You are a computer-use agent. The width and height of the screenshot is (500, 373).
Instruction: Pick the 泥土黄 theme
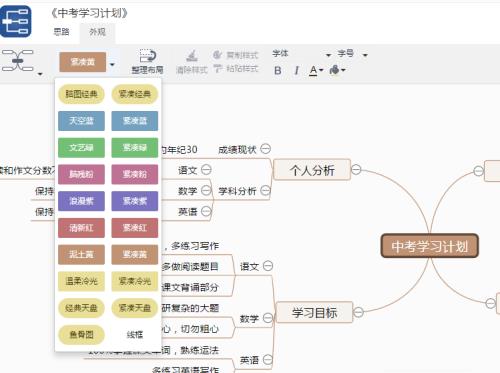(81, 255)
